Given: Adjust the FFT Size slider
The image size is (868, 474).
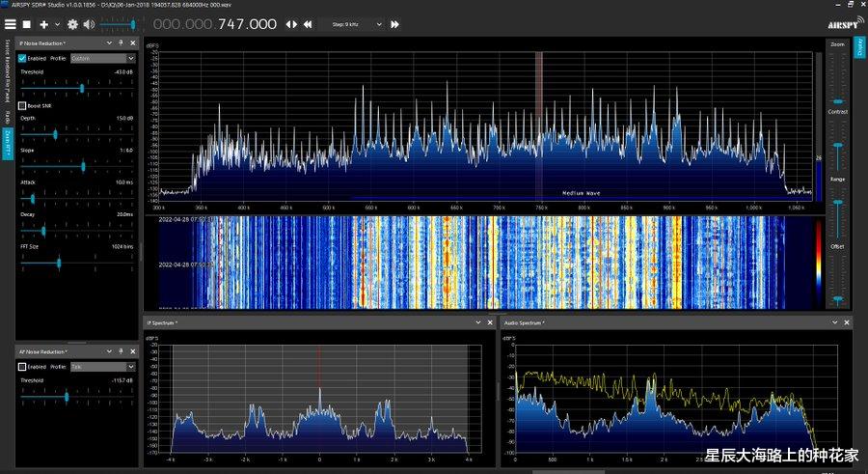Looking at the screenshot, I should tap(77, 264).
